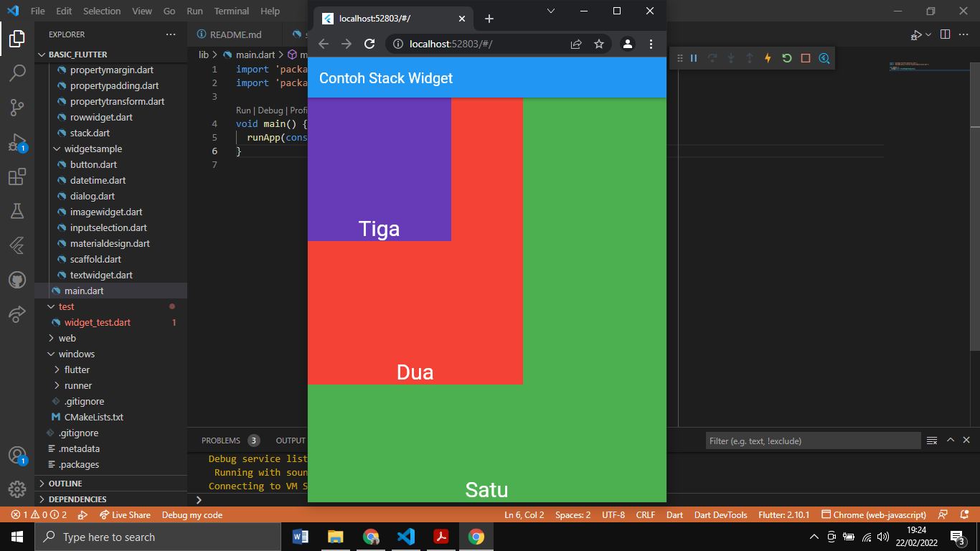Open the Flutter DevTools inspector magnifier icon
Viewport: 980px width, 551px height.
(x=824, y=58)
